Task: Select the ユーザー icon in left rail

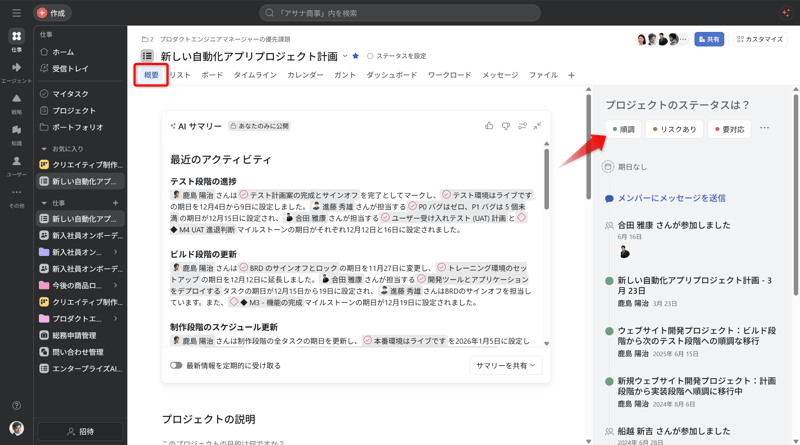Action: click(16, 161)
